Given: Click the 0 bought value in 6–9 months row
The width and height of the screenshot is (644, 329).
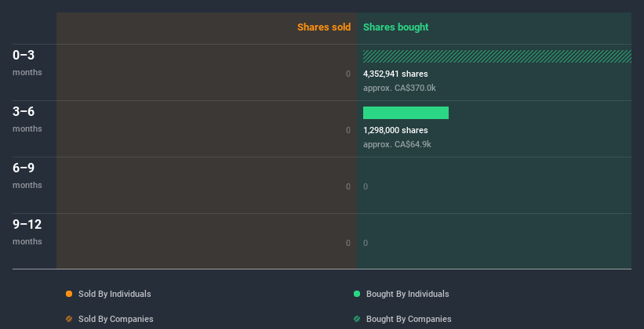Looking at the screenshot, I should [366, 186].
